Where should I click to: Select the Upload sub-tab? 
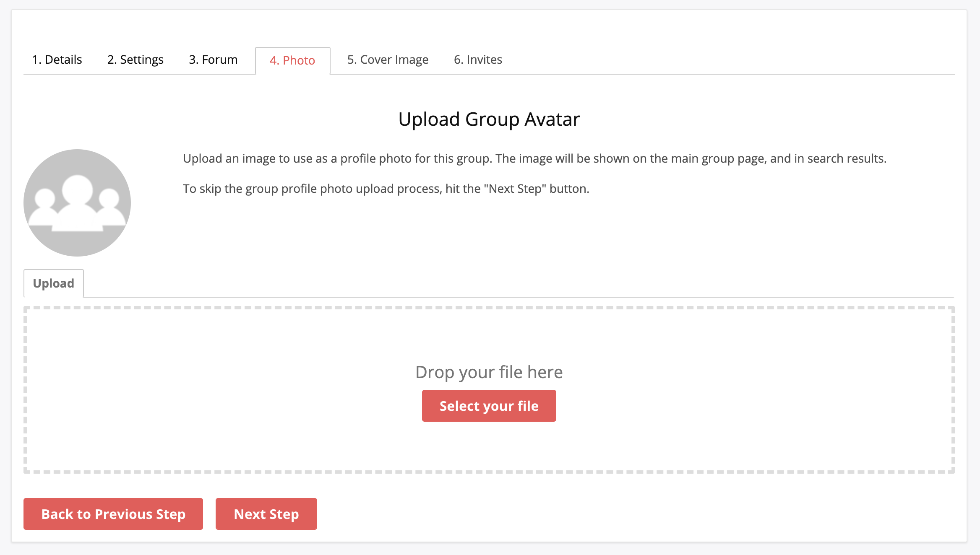click(x=54, y=283)
